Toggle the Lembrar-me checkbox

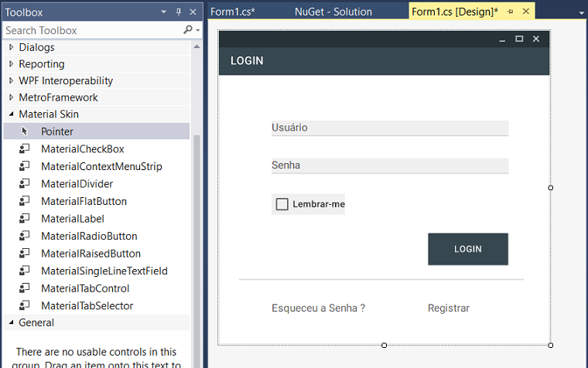tap(282, 204)
